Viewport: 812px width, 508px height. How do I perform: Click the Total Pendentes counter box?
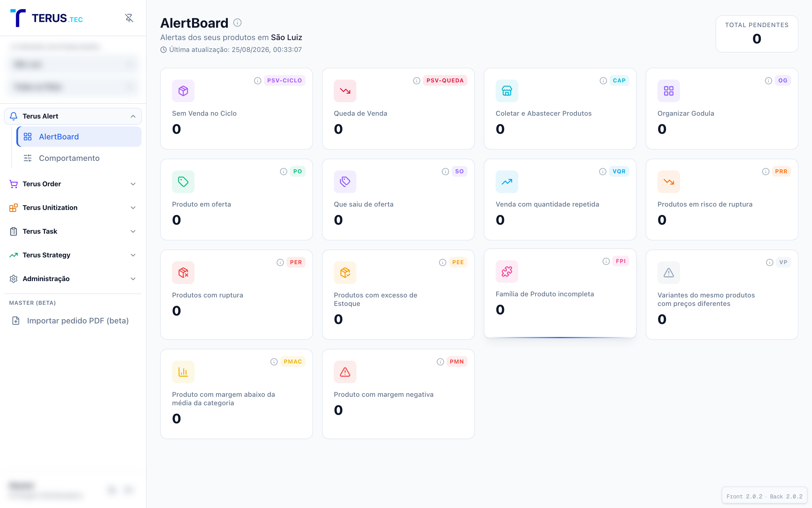coord(757,34)
